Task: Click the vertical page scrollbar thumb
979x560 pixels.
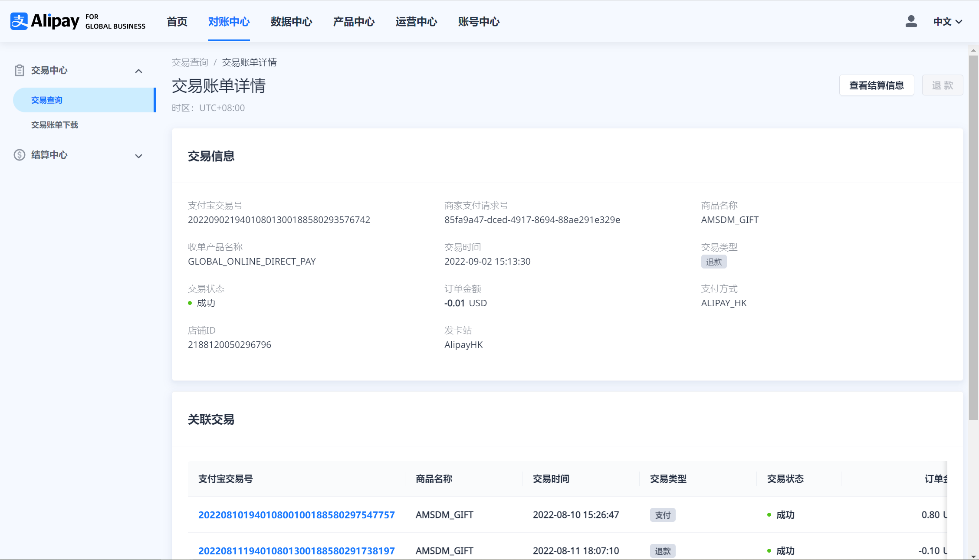Action: (973, 237)
